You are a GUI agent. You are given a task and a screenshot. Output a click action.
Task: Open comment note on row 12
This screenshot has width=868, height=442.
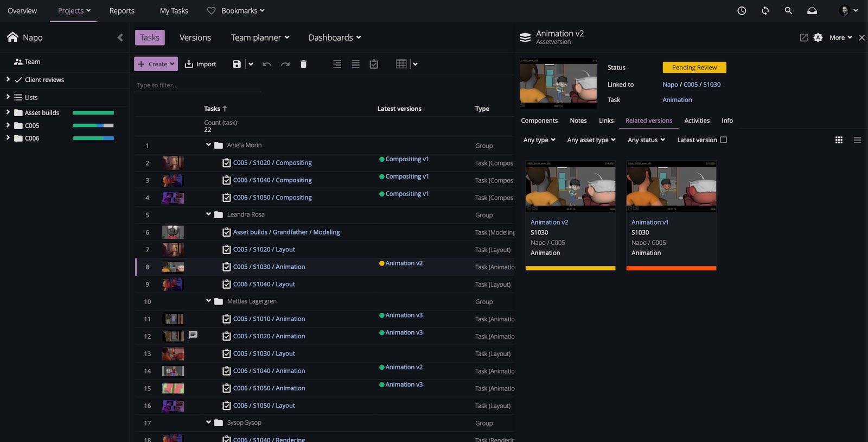pos(193,335)
